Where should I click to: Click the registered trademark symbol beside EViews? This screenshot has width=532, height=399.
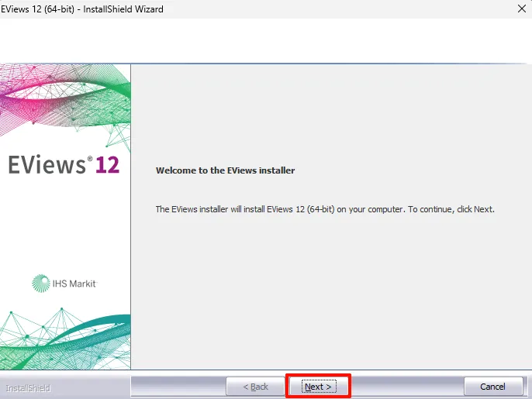pyautogui.click(x=90, y=159)
